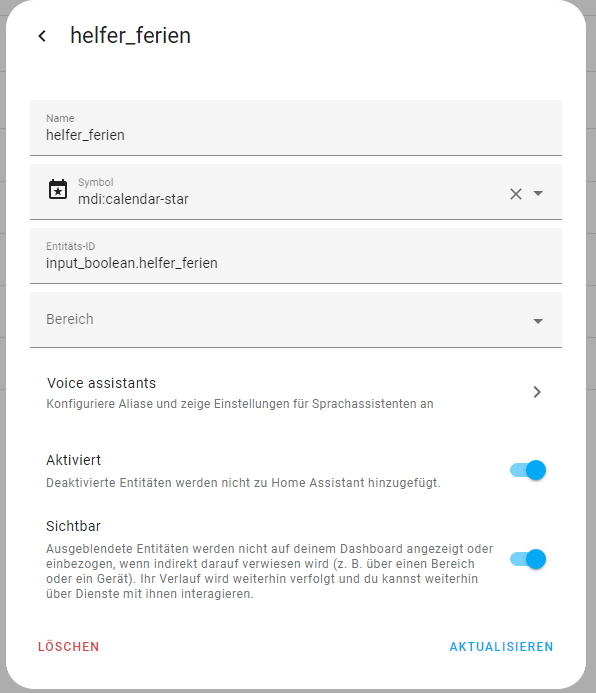The width and height of the screenshot is (596, 693).
Task: Click the Name field helfer_ferien
Action: pyautogui.click(x=296, y=128)
